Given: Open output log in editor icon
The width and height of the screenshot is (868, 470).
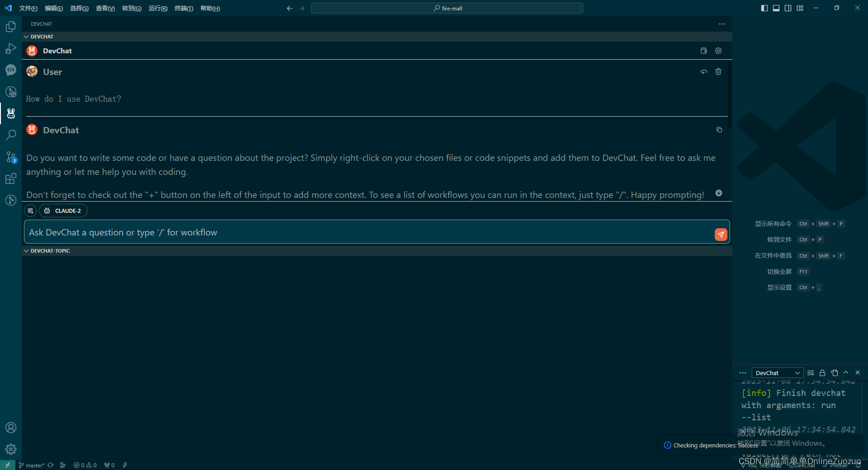Looking at the screenshot, I should click(835, 373).
